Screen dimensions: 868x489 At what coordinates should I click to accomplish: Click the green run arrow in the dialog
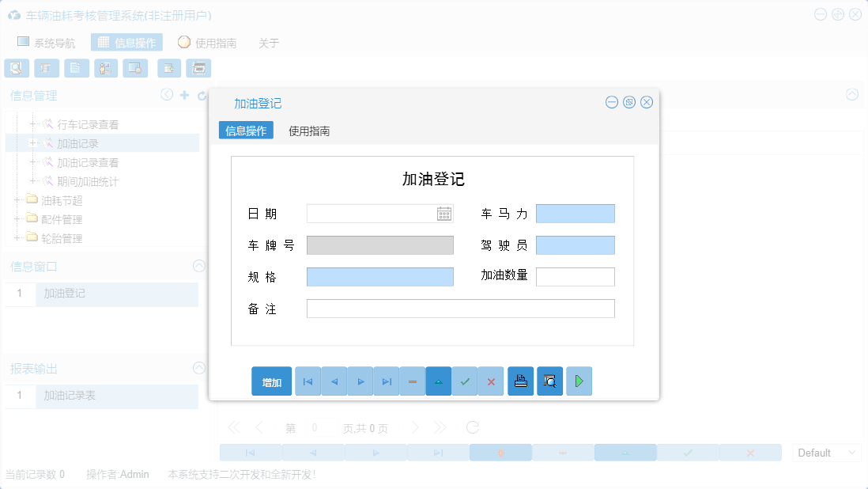[x=579, y=381]
